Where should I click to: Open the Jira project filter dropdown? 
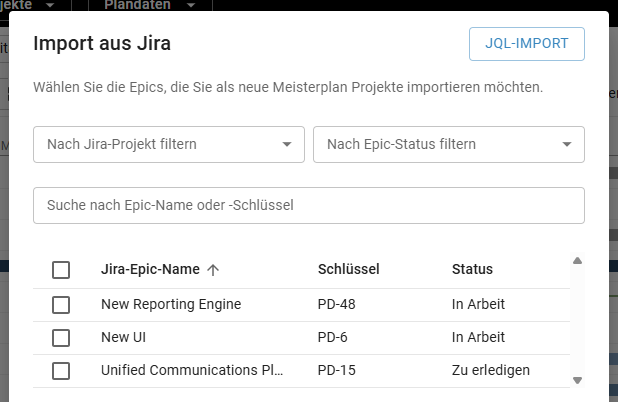169,144
